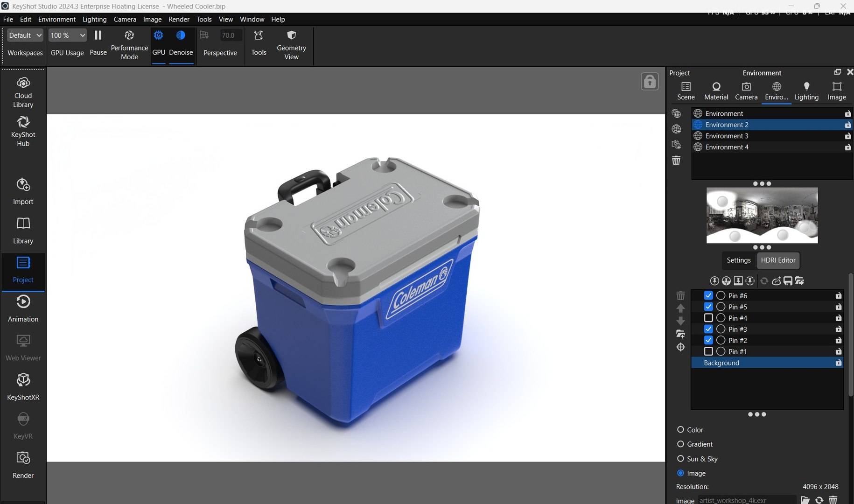854x504 pixels.
Task: Click the Pin #4 color circle swatch
Action: pyautogui.click(x=721, y=318)
